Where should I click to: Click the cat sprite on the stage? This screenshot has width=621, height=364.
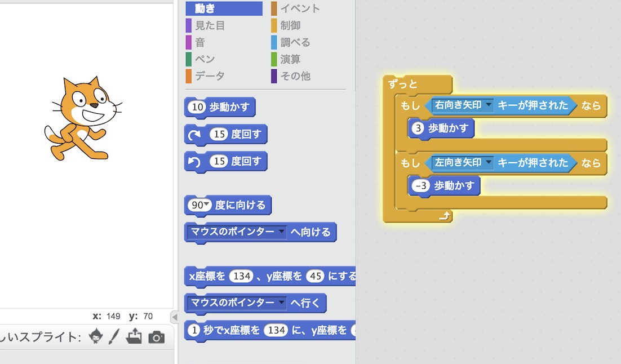[82, 119]
